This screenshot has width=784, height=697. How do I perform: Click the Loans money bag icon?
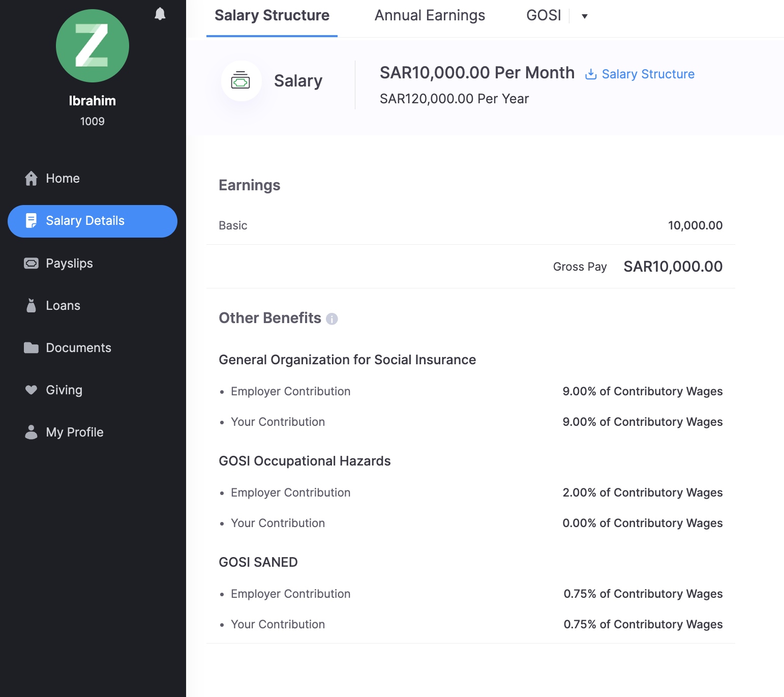pos(31,306)
